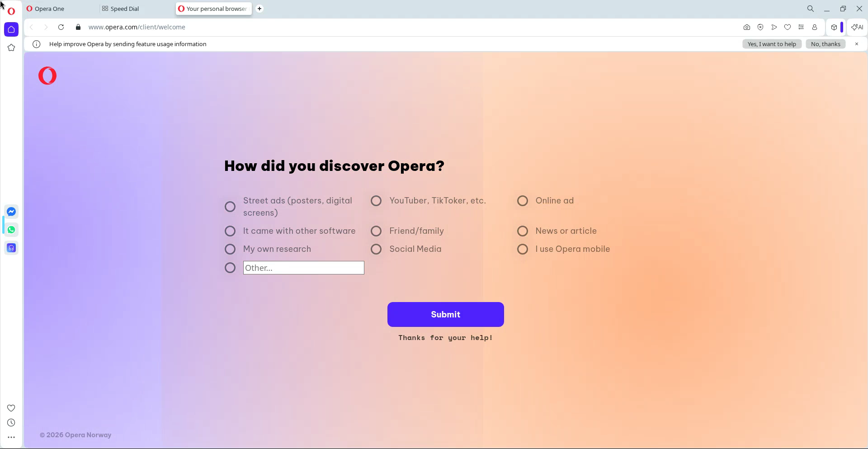Viewport: 868px width, 449px height.
Task: Select the 'Friend/family' radio option
Action: 376,231
